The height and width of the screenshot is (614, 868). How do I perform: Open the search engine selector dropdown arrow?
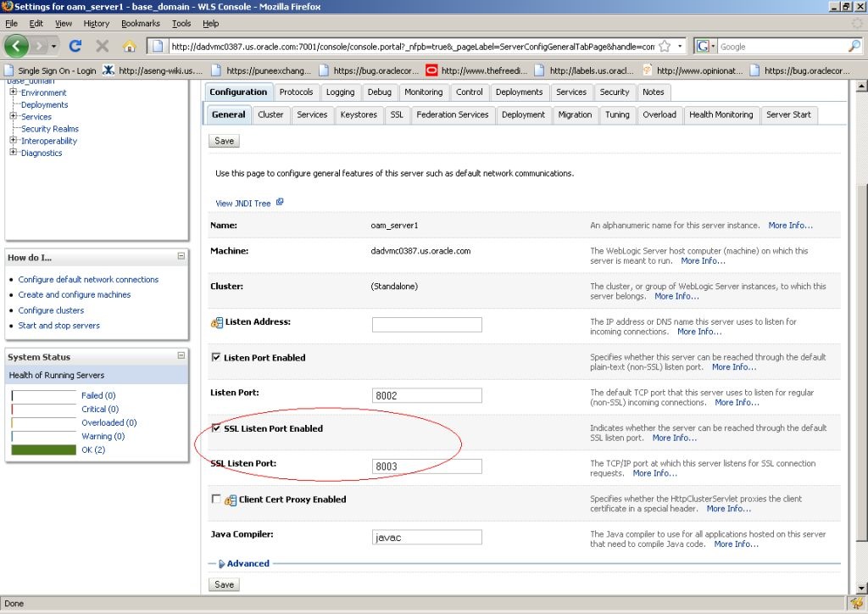[713, 47]
